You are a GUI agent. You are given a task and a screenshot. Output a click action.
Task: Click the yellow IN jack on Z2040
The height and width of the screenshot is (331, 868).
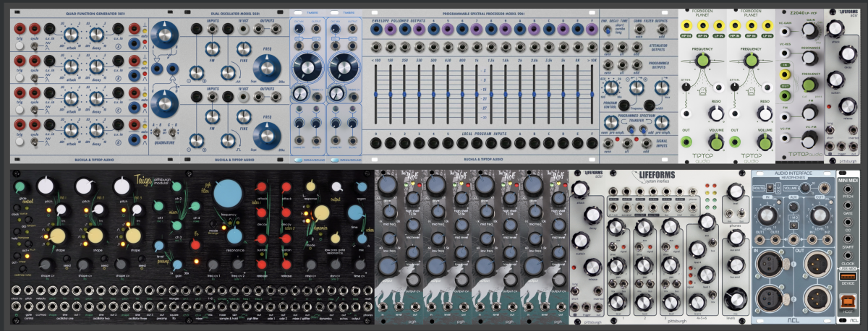point(785,74)
